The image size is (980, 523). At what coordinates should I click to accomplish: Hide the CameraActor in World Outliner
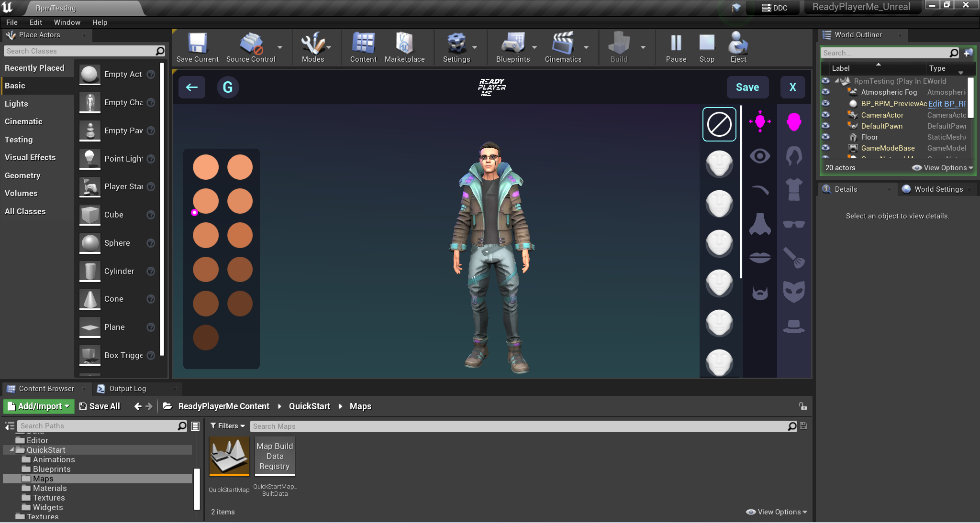(826, 115)
